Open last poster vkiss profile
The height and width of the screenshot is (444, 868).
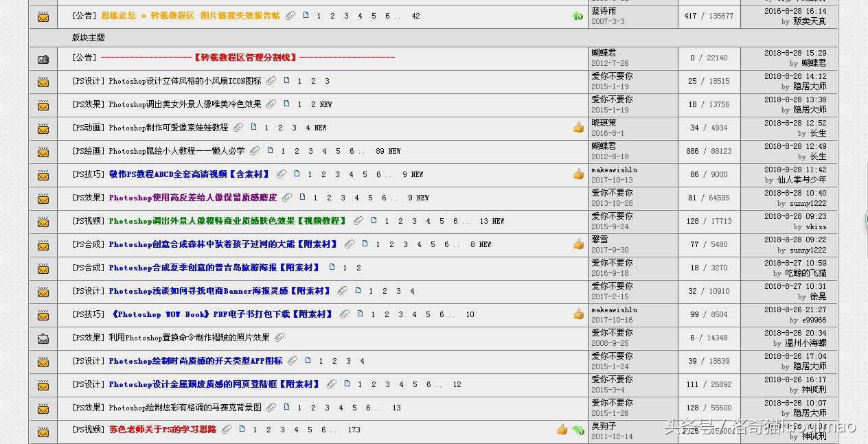pos(816,226)
